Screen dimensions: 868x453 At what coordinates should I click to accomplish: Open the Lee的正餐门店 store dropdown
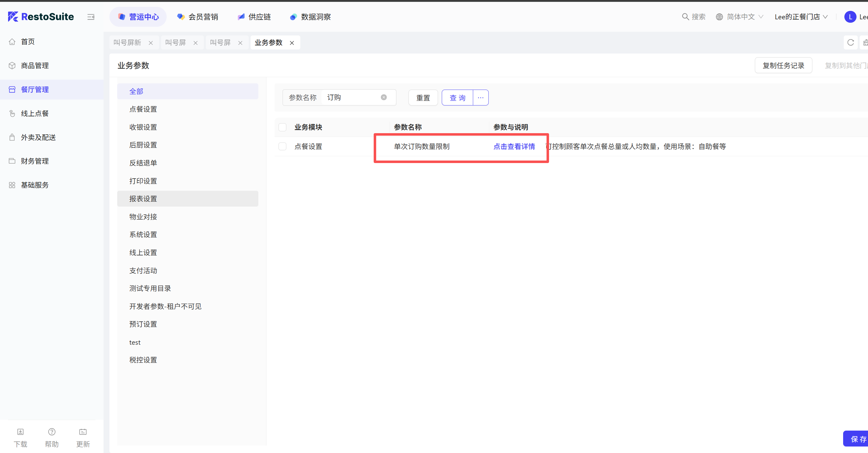[x=801, y=16]
